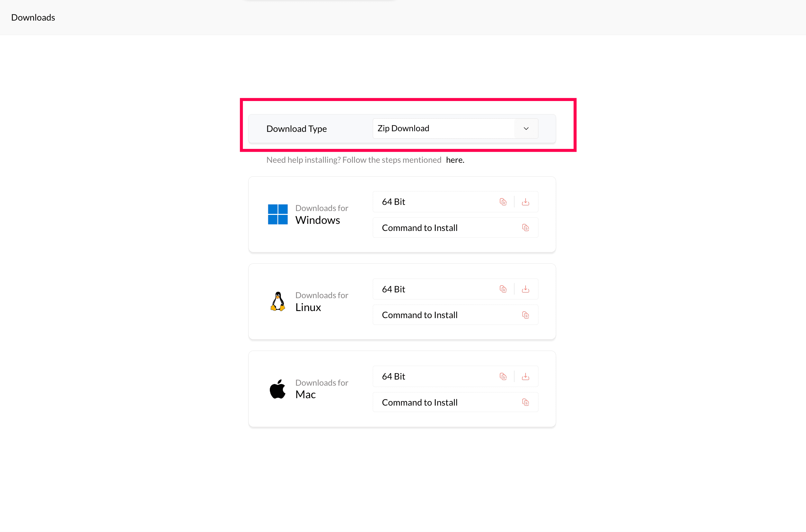Viewport: 806px width, 532px height.
Task: Download the Mac 64 Bit zip
Action: (x=526, y=376)
